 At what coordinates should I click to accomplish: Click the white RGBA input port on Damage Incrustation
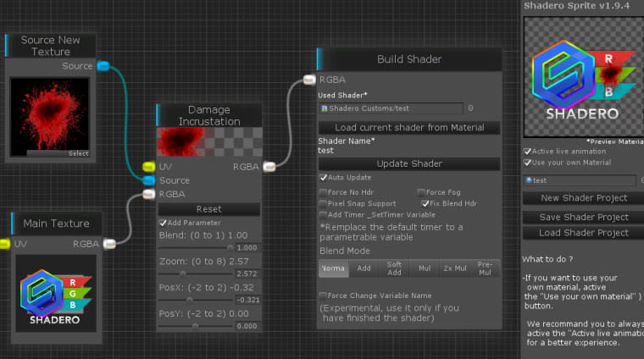[148, 194]
